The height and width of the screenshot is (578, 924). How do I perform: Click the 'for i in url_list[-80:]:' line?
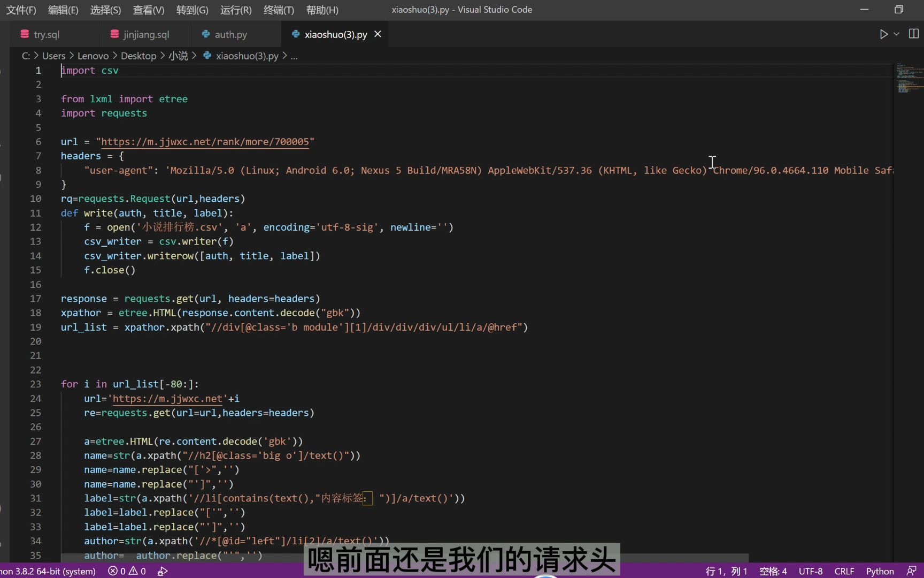(130, 384)
